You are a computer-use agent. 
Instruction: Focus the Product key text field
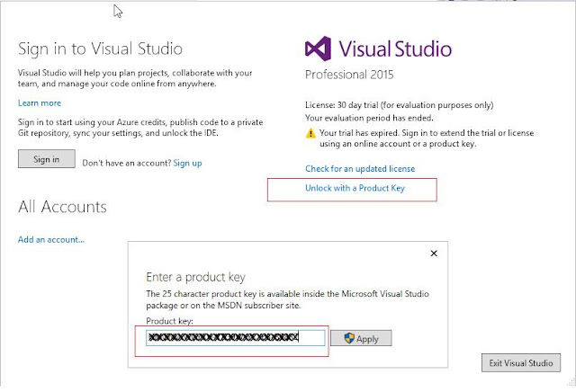click(235, 338)
